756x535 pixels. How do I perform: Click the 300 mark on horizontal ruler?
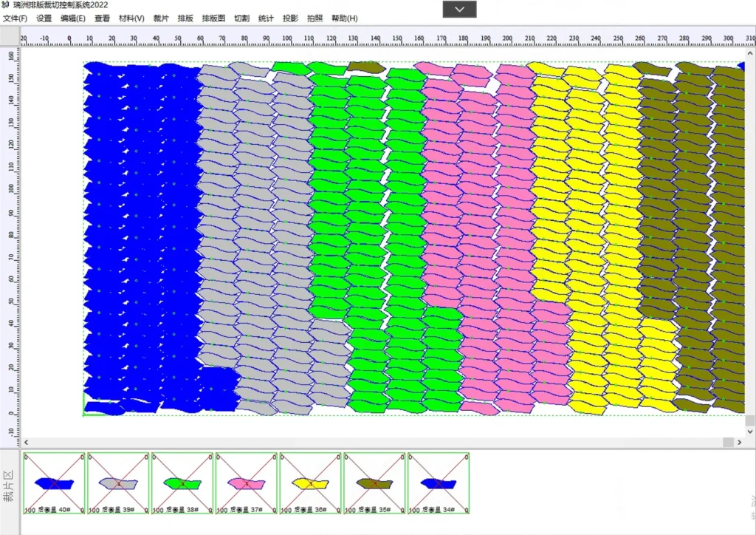(x=728, y=38)
